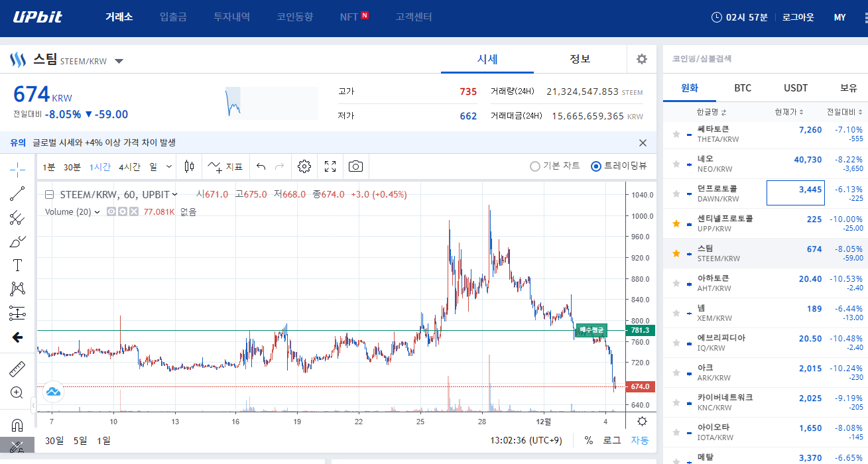Select the XABCD pattern tool
The height and width of the screenshot is (464, 868).
[17, 289]
